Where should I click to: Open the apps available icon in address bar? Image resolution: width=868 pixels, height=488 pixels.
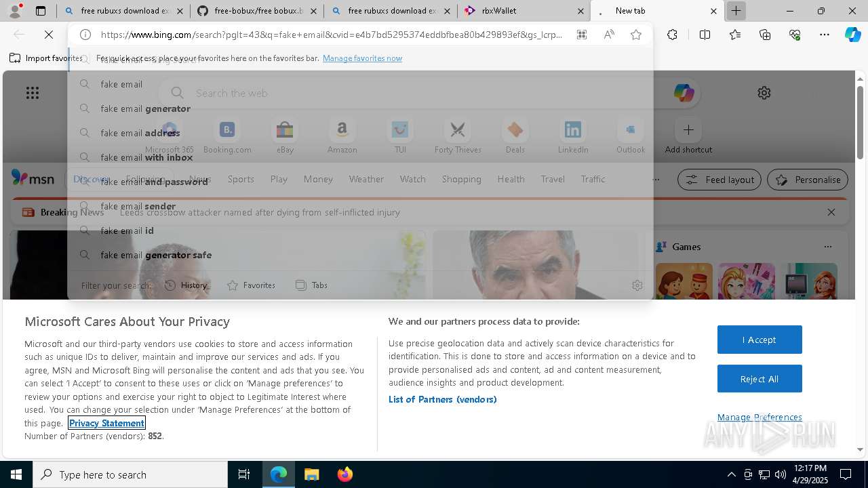tap(582, 35)
